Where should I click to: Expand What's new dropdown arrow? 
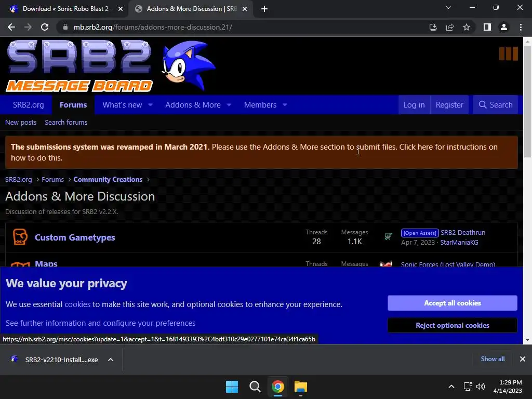point(150,105)
